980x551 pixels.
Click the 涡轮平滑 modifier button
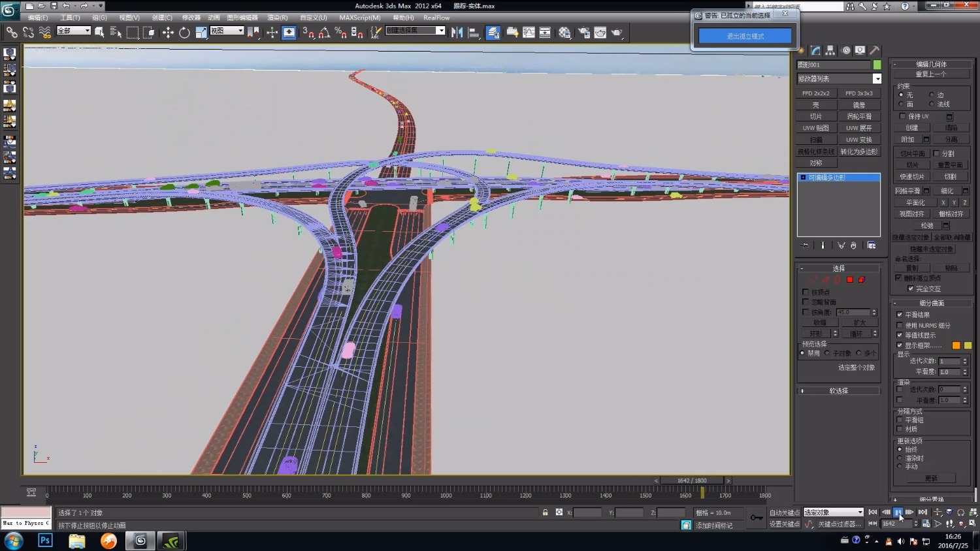pyautogui.click(x=859, y=116)
